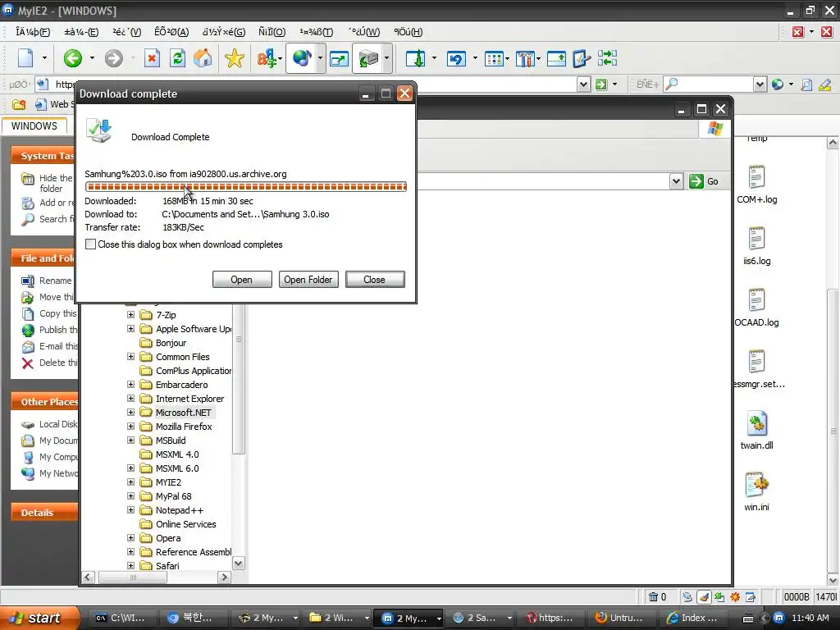
Task: Select the WINDOWS tab
Action: 34,126
